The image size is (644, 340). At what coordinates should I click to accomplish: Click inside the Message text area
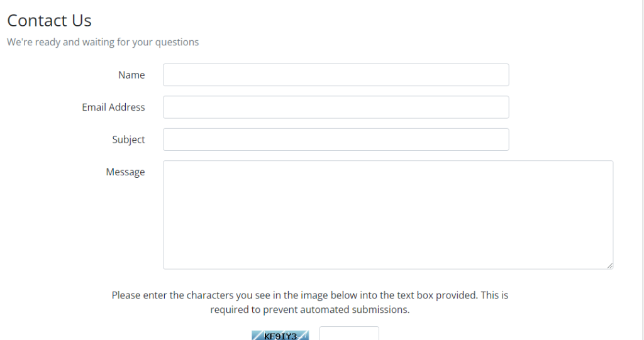(388, 215)
